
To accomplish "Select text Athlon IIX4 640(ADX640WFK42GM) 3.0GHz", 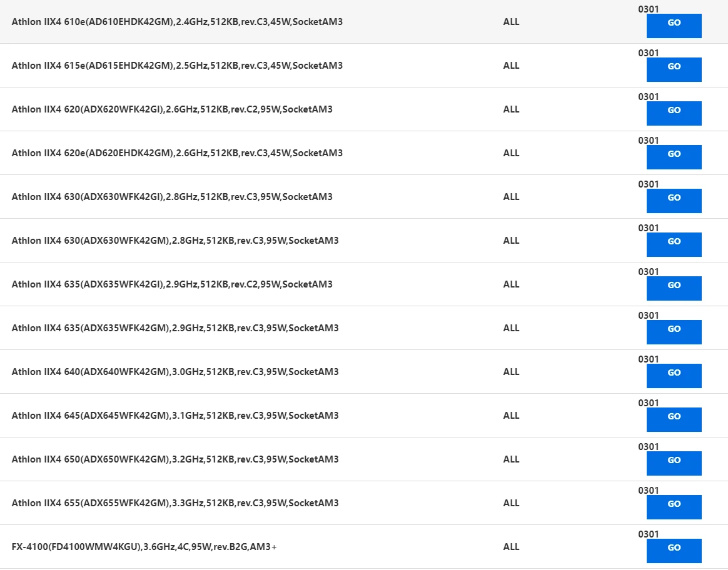I will 175,372.
